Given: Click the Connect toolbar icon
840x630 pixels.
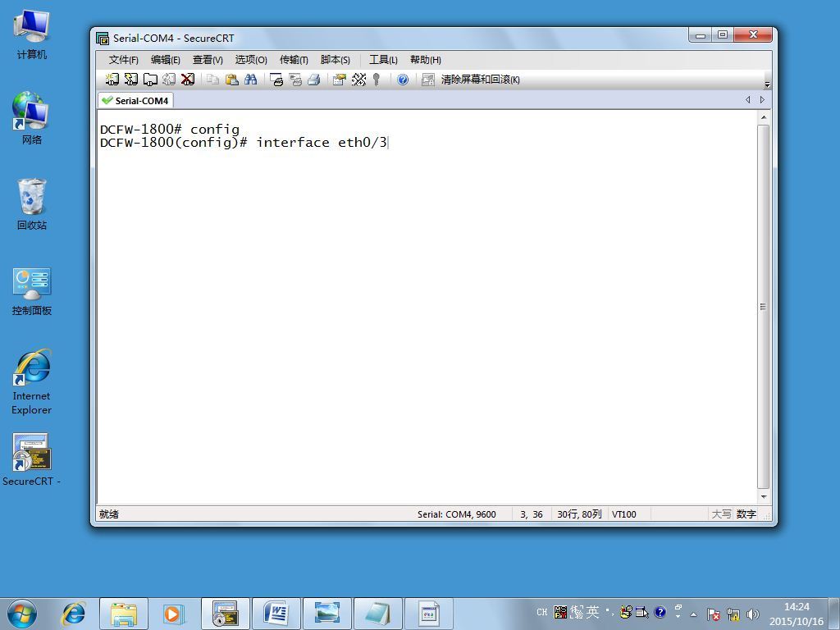Looking at the screenshot, I should point(112,80).
